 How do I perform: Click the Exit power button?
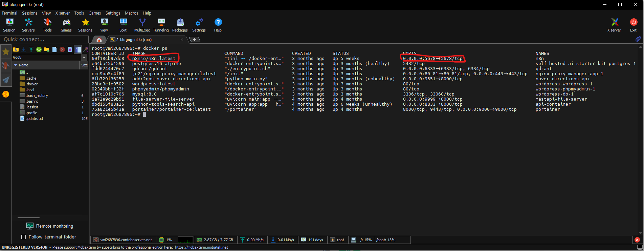(634, 25)
